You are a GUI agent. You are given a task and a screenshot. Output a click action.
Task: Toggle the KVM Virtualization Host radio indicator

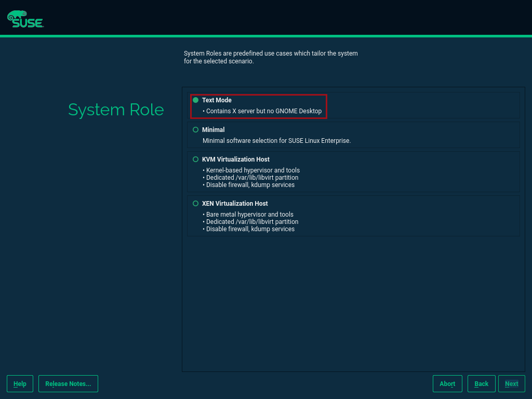click(195, 159)
